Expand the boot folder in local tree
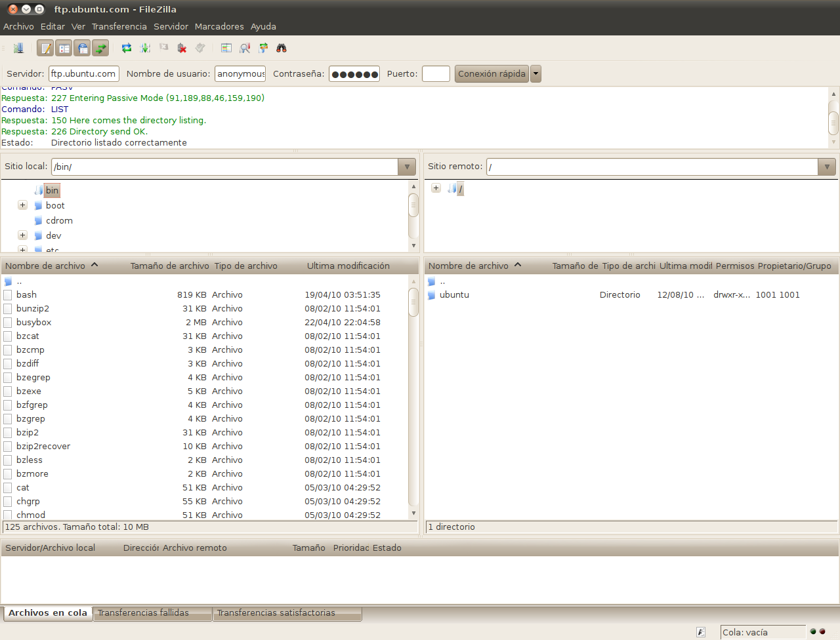The image size is (840, 640). point(22,205)
